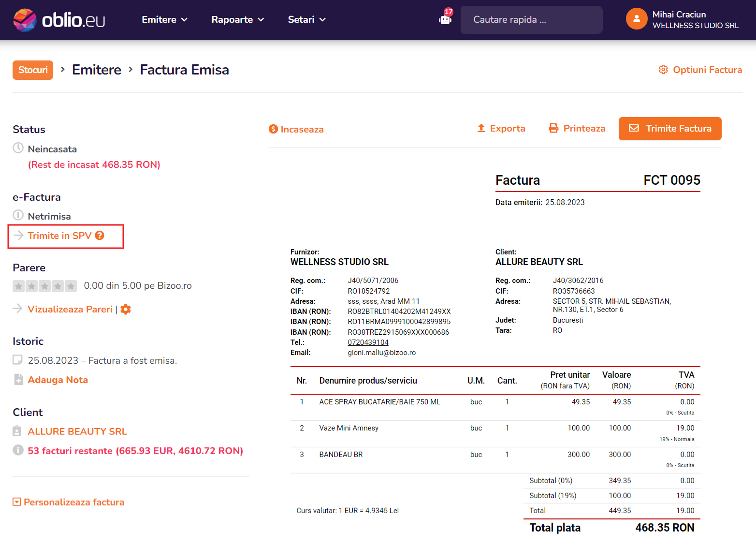Open the gear settings icon next to Vizualizeaza Pareri
The height and width of the screenshot is (549, 756).
pyautogui.click(x=126, y=309)
